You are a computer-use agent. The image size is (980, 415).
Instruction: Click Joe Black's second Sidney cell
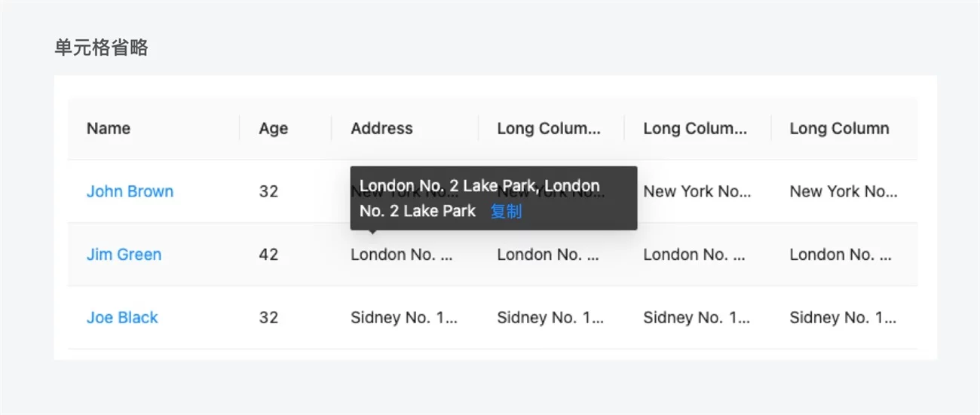tap(550, 318)
